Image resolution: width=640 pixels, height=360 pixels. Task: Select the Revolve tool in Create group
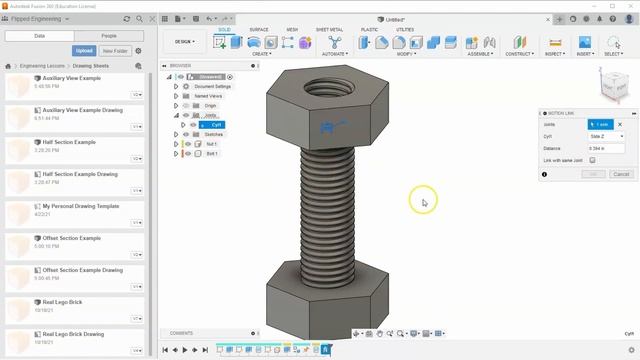coord(253,42)
